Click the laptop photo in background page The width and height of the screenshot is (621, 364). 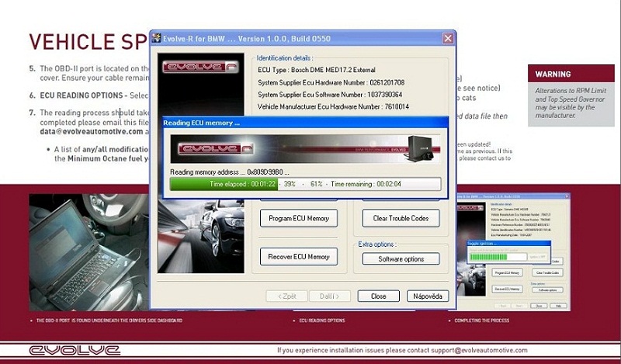tap(88, 252)
